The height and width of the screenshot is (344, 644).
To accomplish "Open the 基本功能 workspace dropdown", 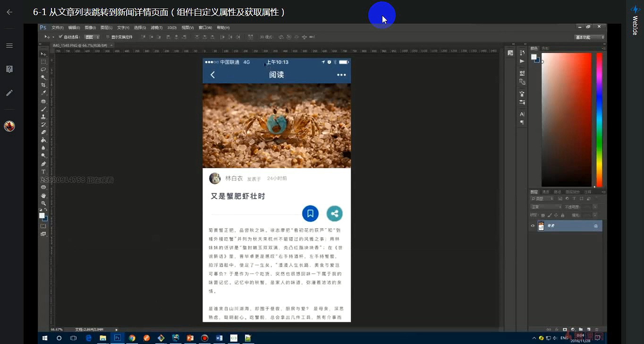I will pyautogui.click(x=589, y=37).
